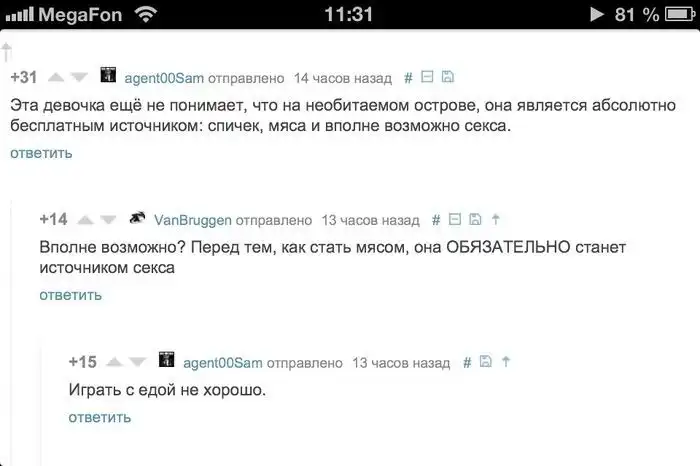Upvote VanBruggen's +14 comment

pyautogui.click(x=85, y=220)
